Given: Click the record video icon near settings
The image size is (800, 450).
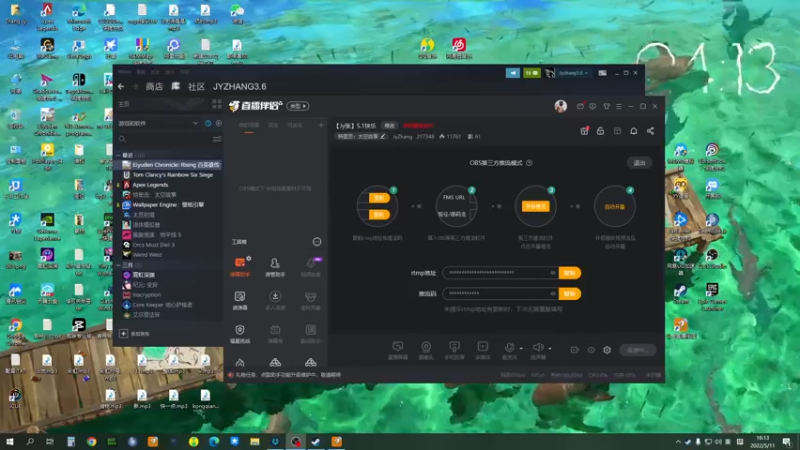Looking at the screenshot, I should coord(574,350).
